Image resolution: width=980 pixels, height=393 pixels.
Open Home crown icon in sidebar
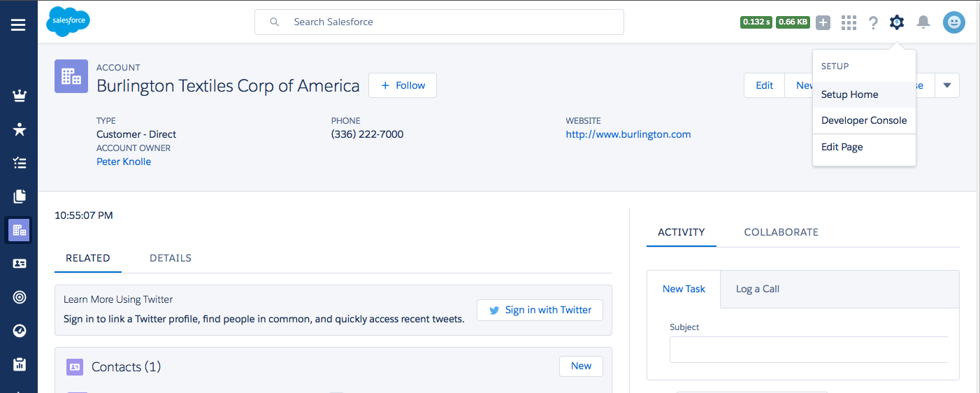[x=20, y=96]
